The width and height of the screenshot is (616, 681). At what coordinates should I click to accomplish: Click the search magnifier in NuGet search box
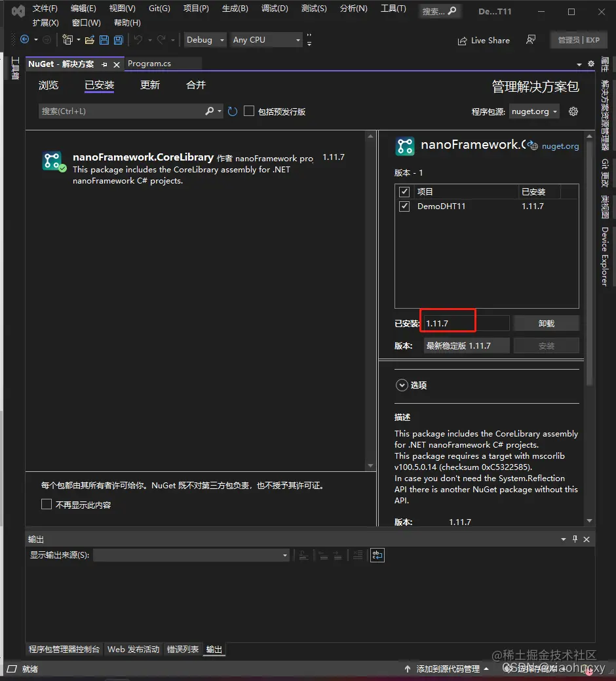[209, 111]
